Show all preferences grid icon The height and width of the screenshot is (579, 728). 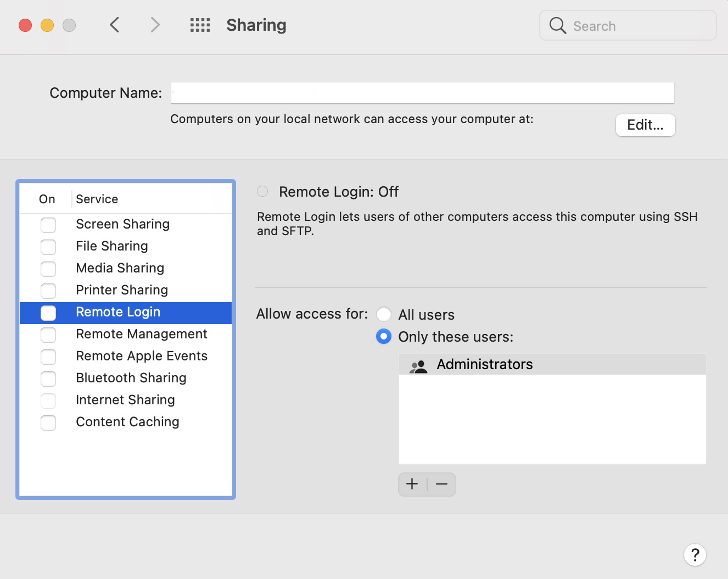(x=200, y=25)
